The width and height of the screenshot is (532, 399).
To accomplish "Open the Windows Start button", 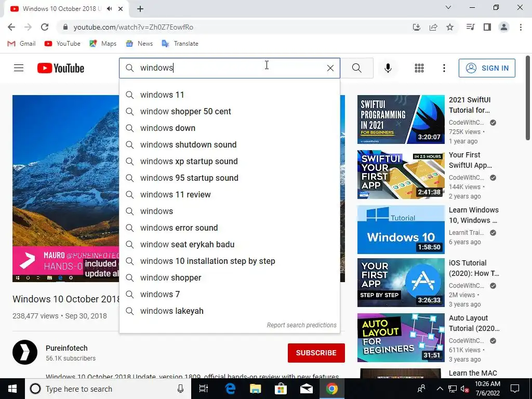I will [x=12, y=389].
